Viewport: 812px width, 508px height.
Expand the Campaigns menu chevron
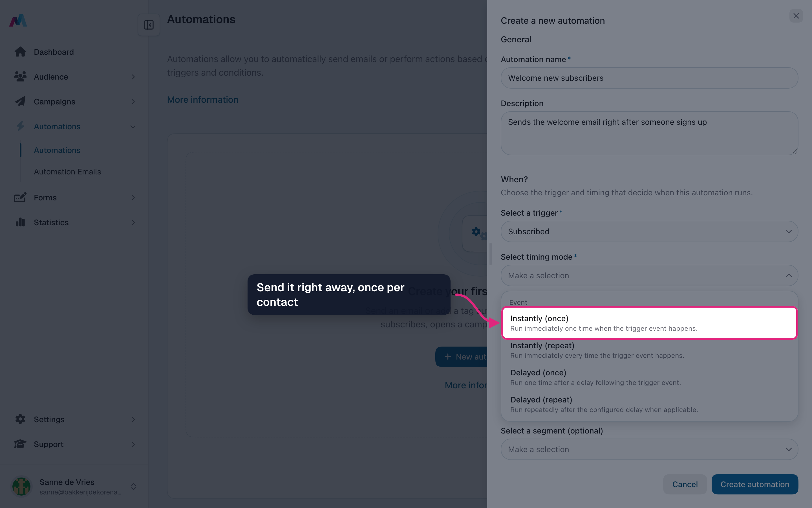coord(133,102)
